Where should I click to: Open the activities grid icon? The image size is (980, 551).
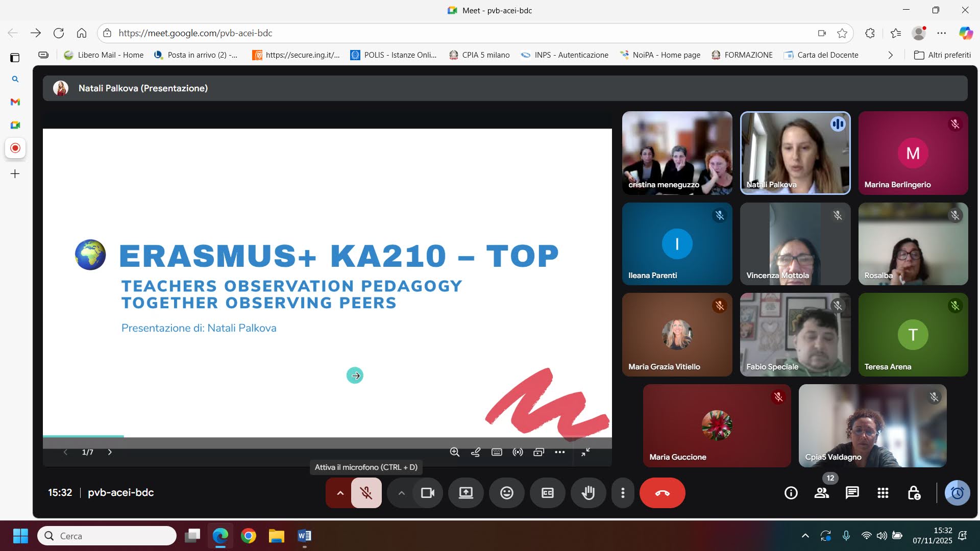pyautogui.click(x=883, y=493)
